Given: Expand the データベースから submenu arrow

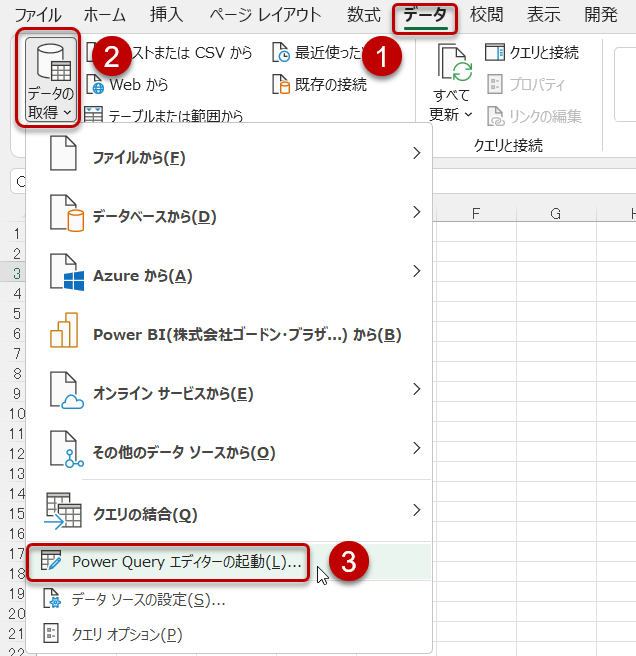Looking at the screenshot, I should [416, 212].
